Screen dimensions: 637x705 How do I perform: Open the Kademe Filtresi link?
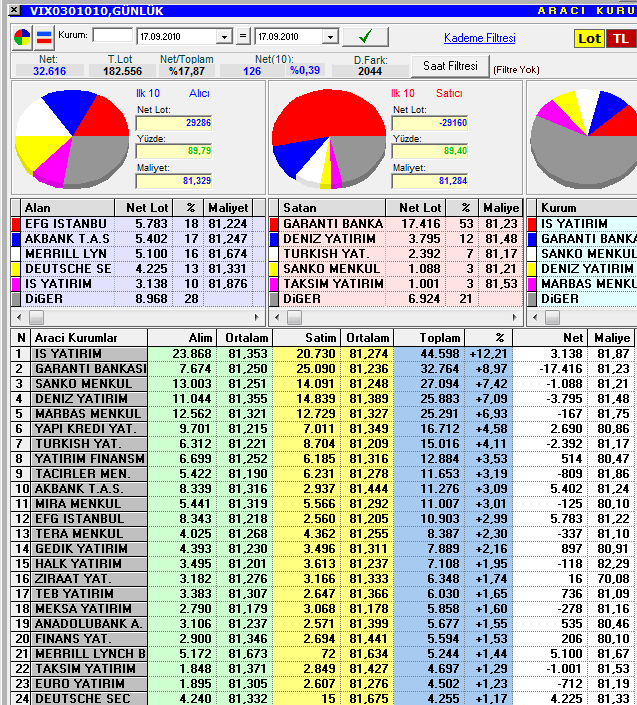tap(479, 38)
